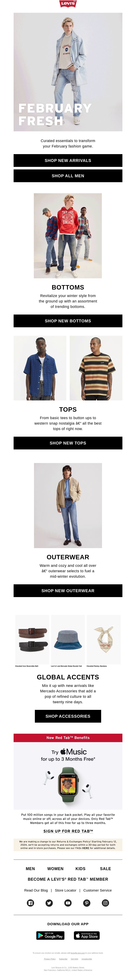Select Shop New Bottoms button
The height and width of the screenshot is (980, 136).
coord(68,321)
